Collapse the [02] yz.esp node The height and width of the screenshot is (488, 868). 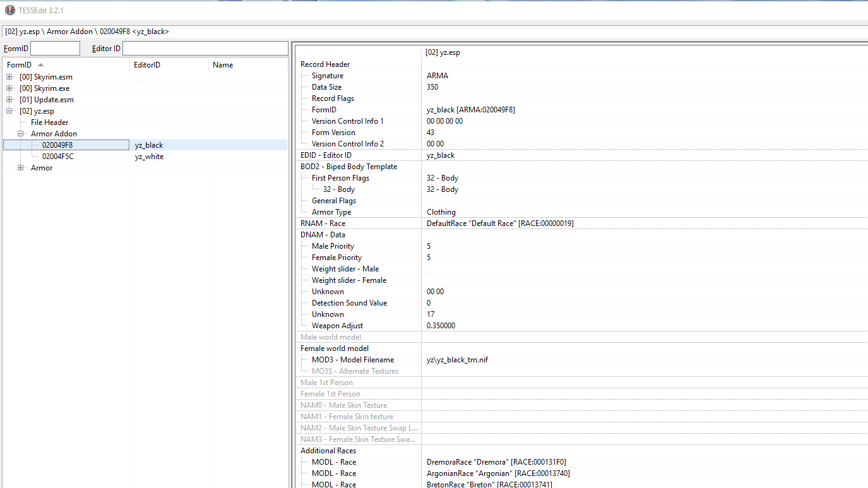(10, 111)
